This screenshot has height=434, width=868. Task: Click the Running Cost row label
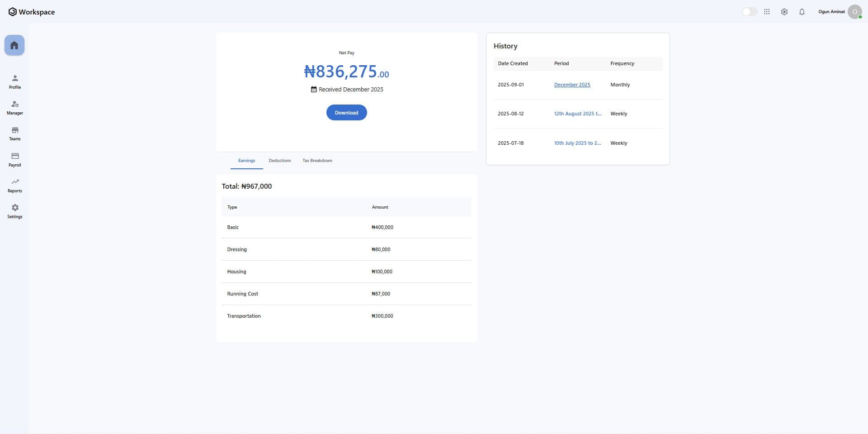pos(243,294)
